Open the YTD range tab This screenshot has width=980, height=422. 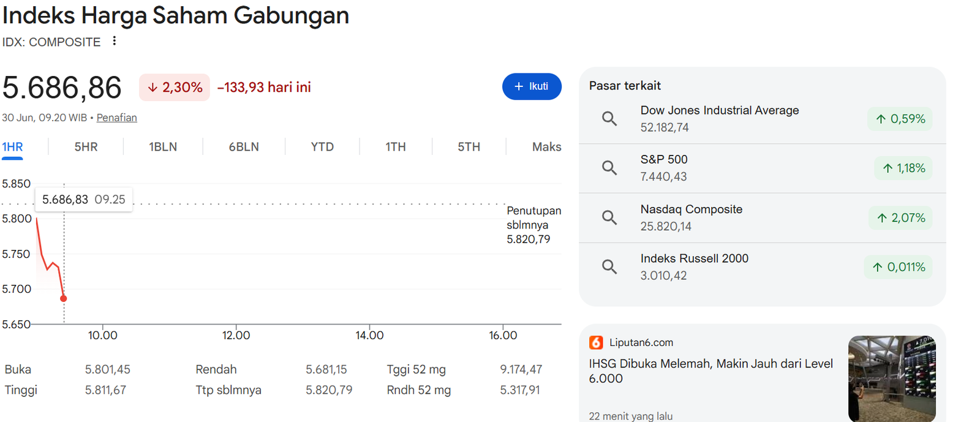click(322, 147)
